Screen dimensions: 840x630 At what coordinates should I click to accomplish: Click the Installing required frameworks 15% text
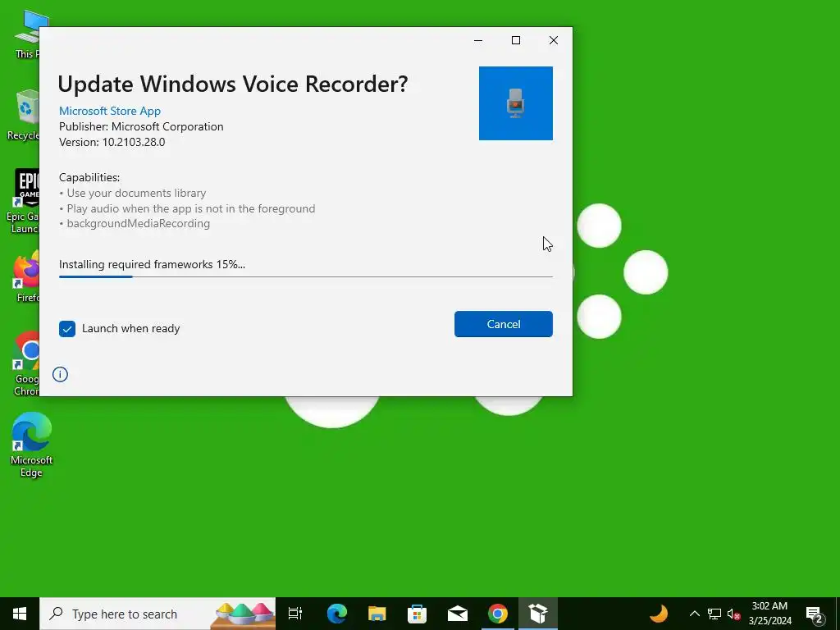(x=152, y=264)
